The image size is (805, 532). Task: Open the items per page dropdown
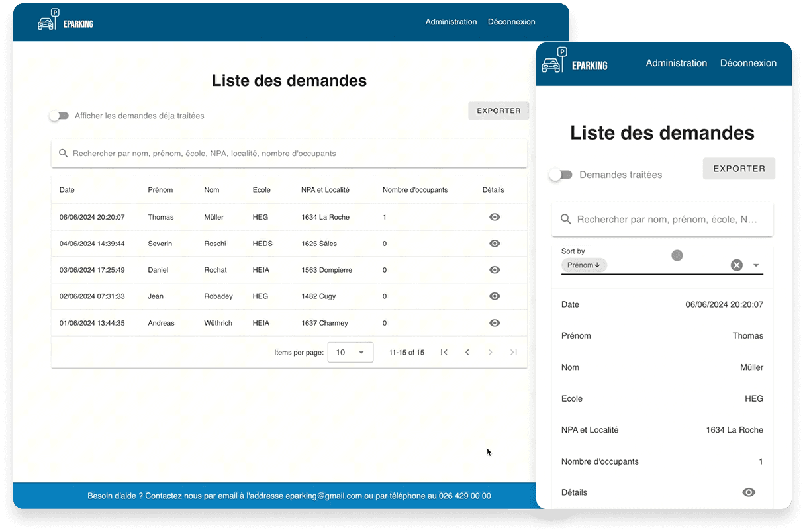350,353
